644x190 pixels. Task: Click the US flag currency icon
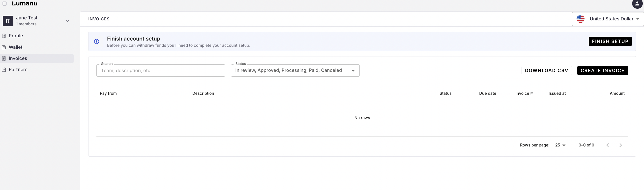[x=580, y=19]
